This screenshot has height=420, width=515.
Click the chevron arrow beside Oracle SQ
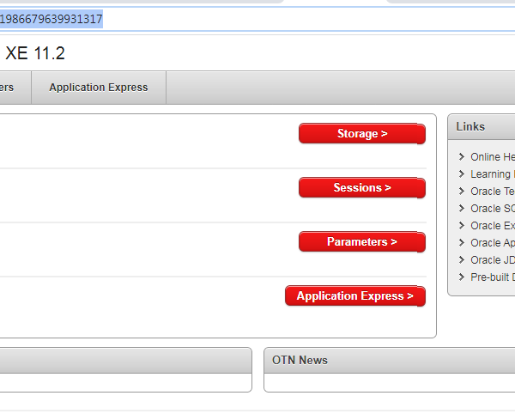point(462,208)
